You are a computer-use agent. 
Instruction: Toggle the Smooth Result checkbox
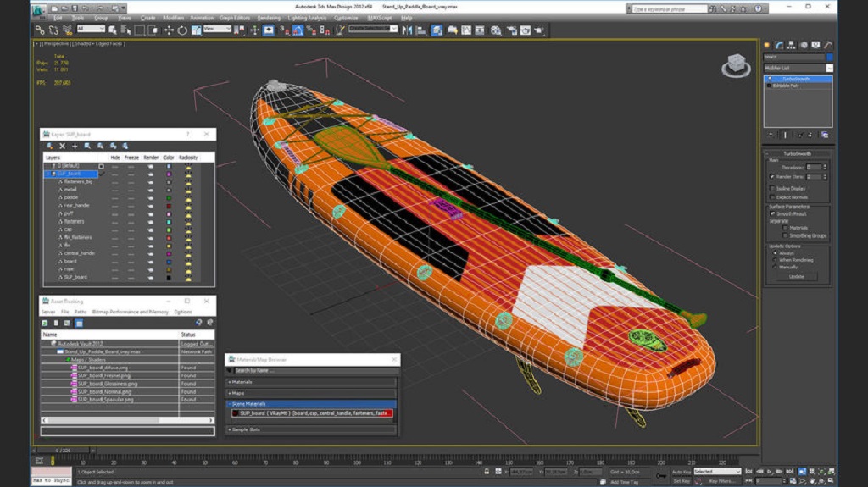[772, 213]
